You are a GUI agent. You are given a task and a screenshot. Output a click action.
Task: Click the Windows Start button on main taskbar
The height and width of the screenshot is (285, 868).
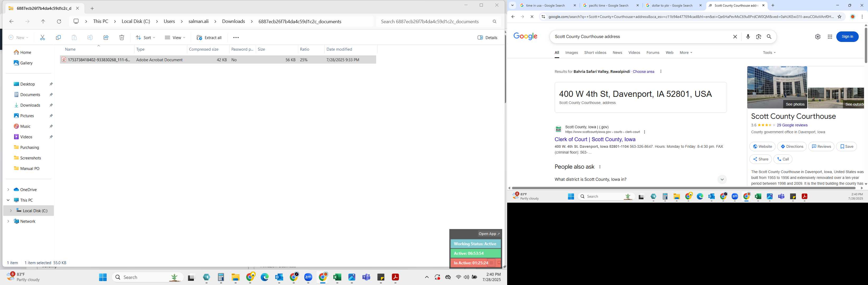(103, 277)
